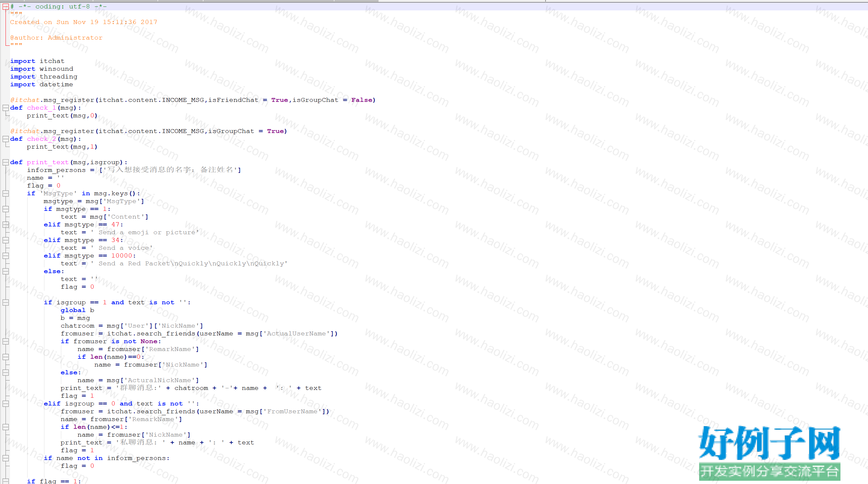Click the 'print_text(msg,0)' call line
868x484 pixels.
click(62, 116)
